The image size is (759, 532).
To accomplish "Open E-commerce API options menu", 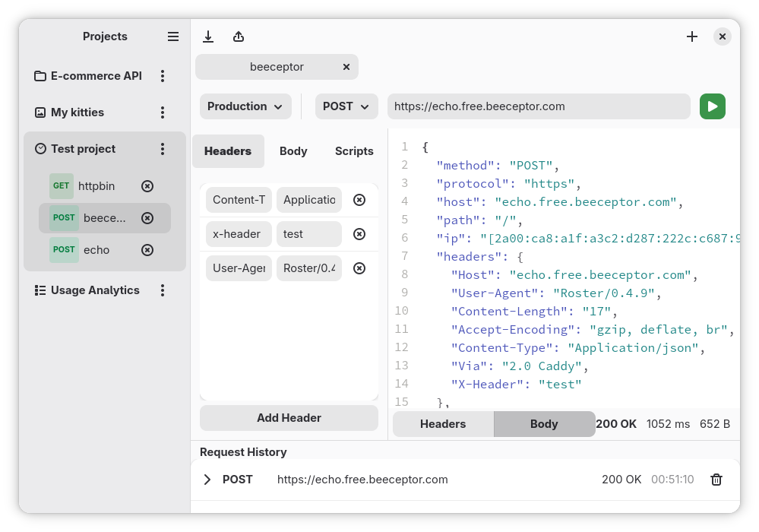I will (x=163, y=76).
